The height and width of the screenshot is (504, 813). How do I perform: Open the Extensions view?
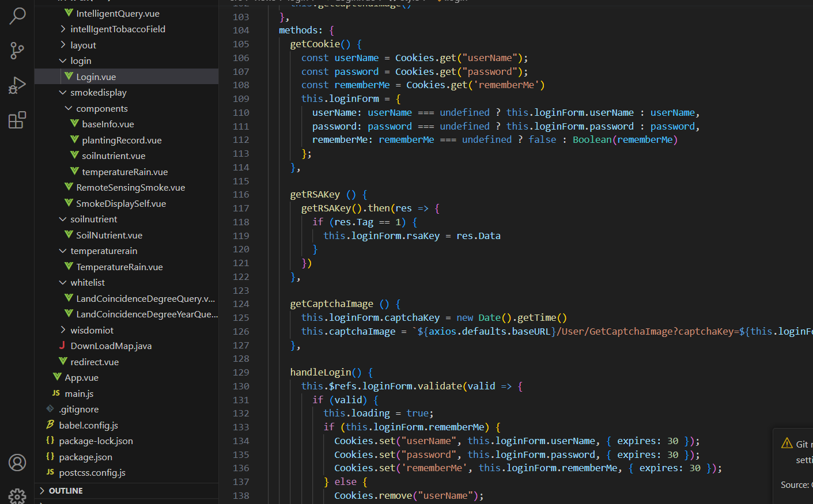click(x=17, y=120)
